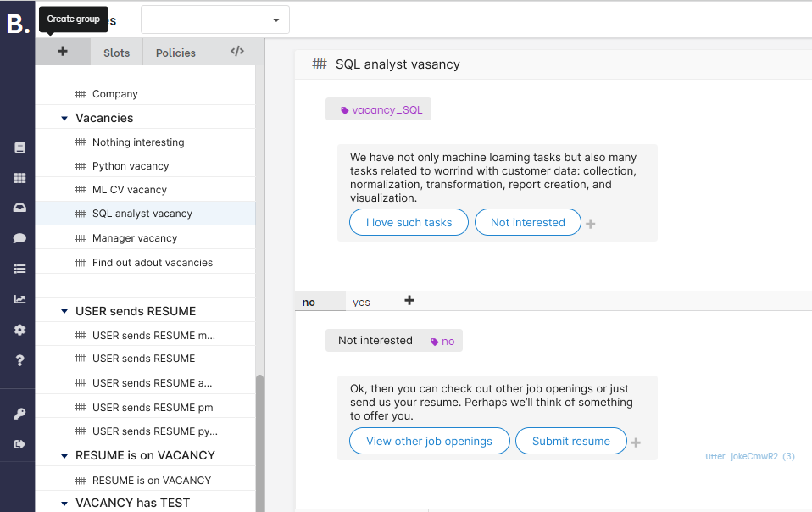Click the SQL analyst vasancy title field

tap(398, 64)
